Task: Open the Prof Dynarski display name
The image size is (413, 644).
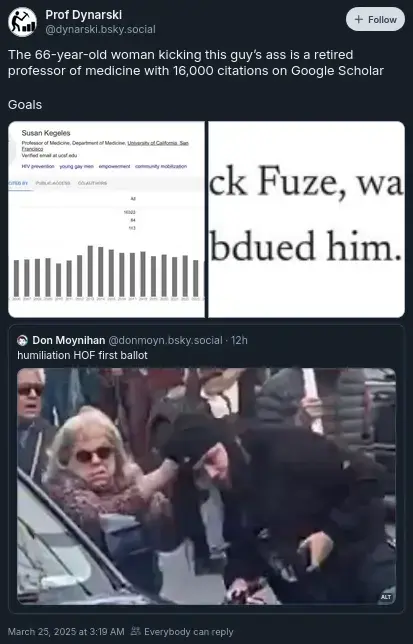Action: [83, 15]
